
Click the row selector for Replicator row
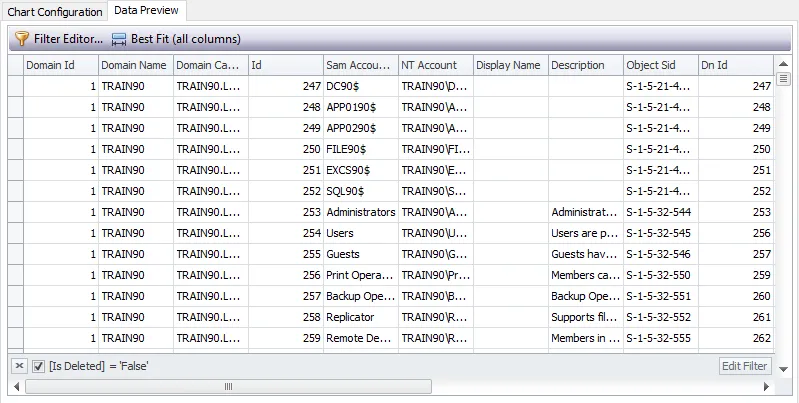pyautogui.click(x=15, y=317)
